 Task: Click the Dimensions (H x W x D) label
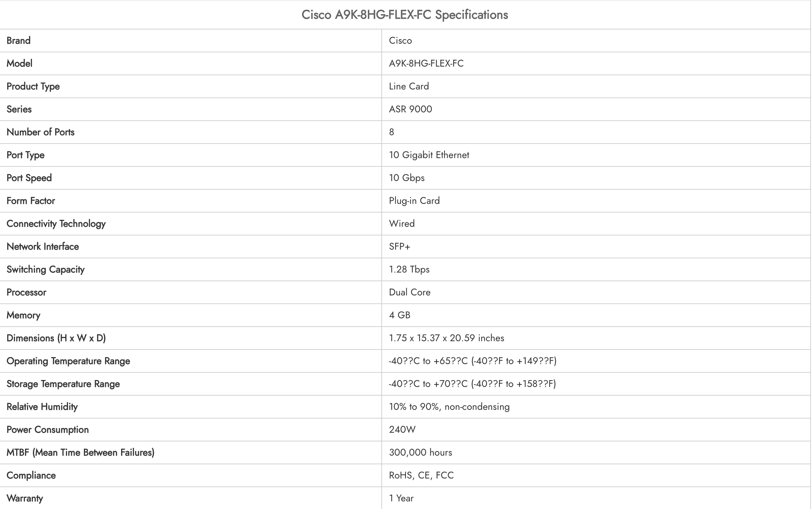(x=56, y=338)
